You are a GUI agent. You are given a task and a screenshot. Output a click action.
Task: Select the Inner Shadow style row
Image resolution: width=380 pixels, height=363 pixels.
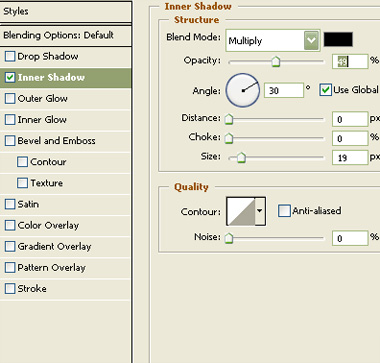coord(66,78)
